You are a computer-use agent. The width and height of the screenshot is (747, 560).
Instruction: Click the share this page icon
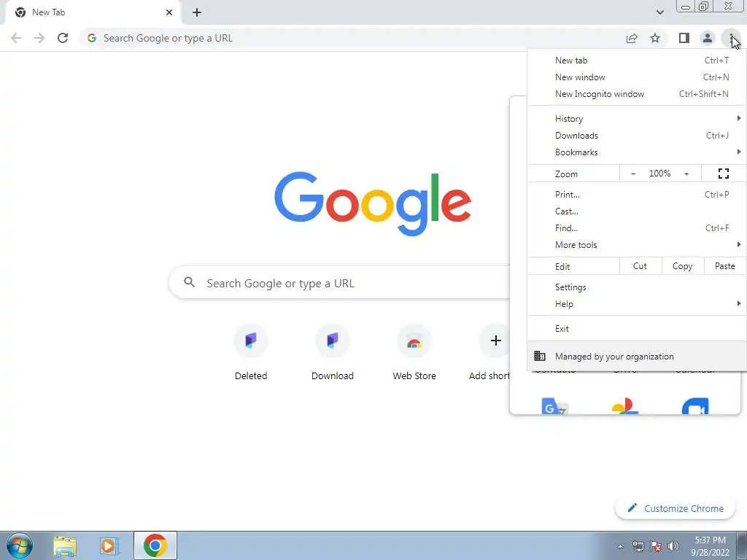point(632,38)
